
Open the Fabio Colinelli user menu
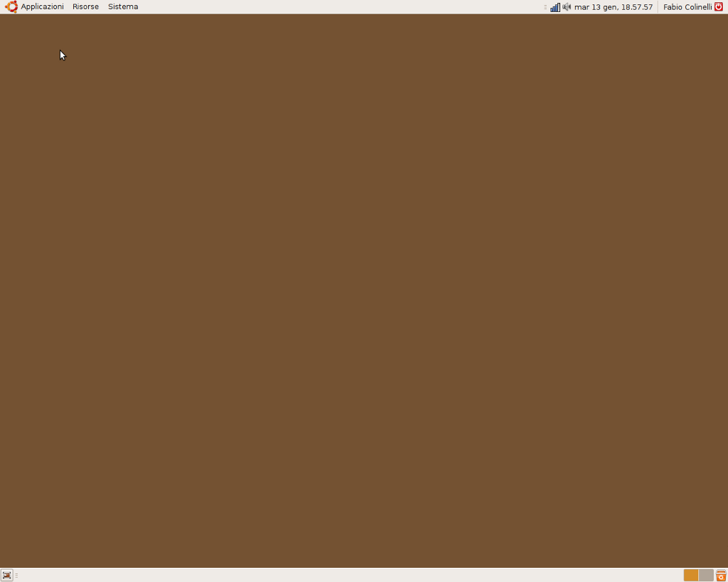(687, 7)
